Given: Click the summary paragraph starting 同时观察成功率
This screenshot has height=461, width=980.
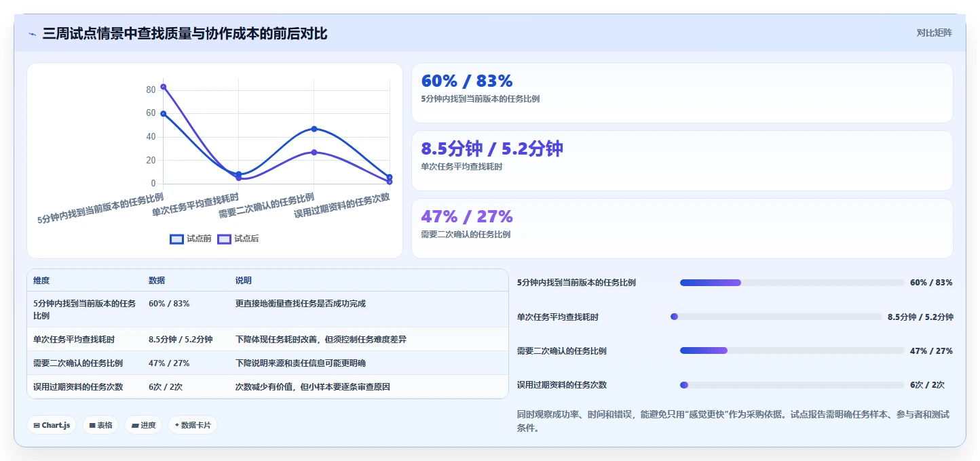Looking at the screenshot, I should coord(733,421).
